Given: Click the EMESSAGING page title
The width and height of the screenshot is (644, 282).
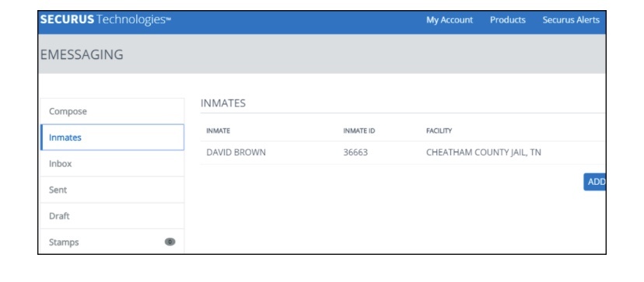Looking at the screenshot, I should [x=82, y=54].
